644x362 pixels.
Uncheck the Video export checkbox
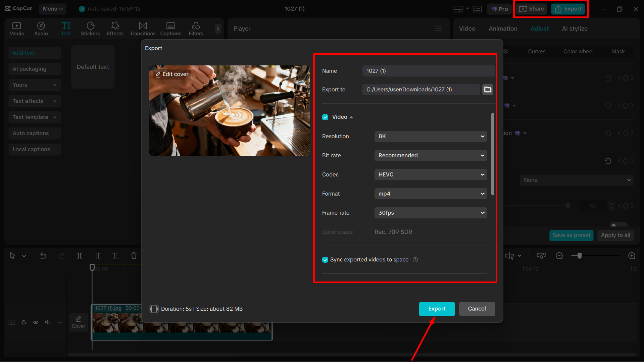[325, 117]
